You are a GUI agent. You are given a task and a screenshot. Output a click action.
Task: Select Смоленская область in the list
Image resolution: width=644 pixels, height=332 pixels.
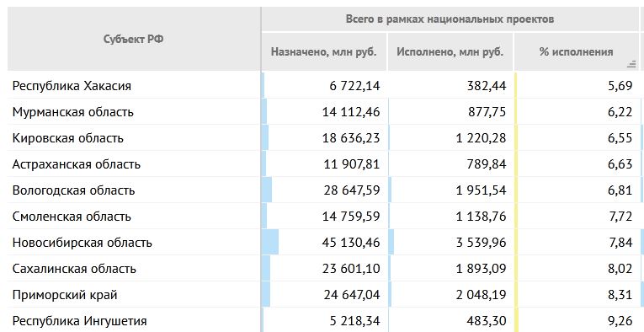coord(72,216)
